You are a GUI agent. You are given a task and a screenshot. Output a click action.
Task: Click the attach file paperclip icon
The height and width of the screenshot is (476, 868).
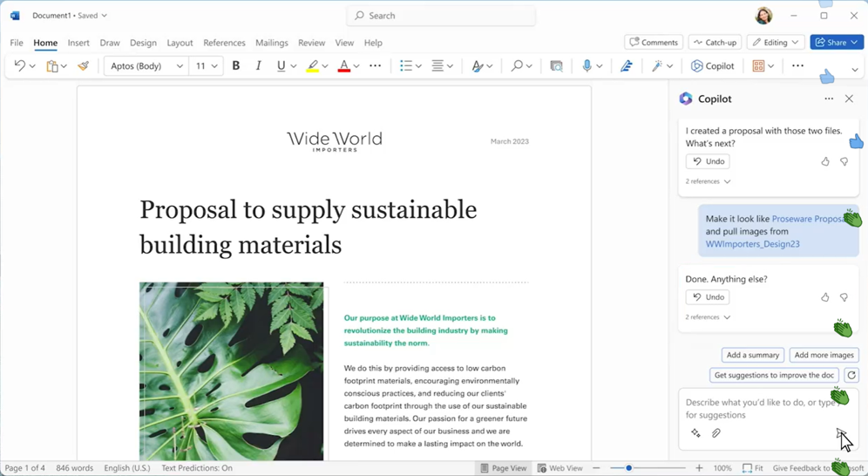point(716,433)
